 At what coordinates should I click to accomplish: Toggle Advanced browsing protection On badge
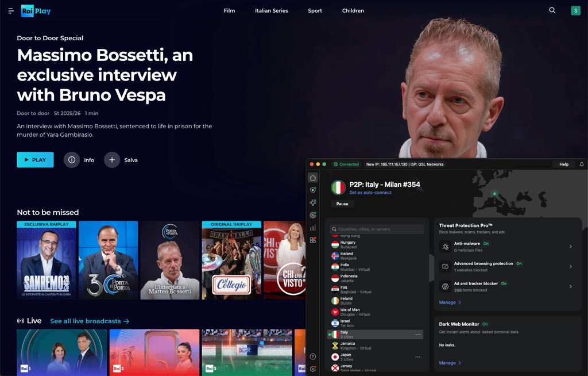[x=519, y=264]
